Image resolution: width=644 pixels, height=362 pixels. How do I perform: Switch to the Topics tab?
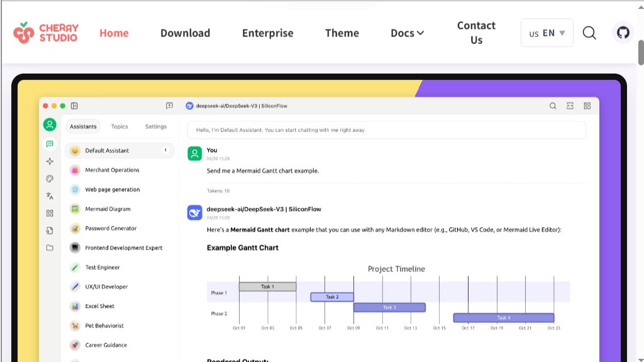click(119, 126)
